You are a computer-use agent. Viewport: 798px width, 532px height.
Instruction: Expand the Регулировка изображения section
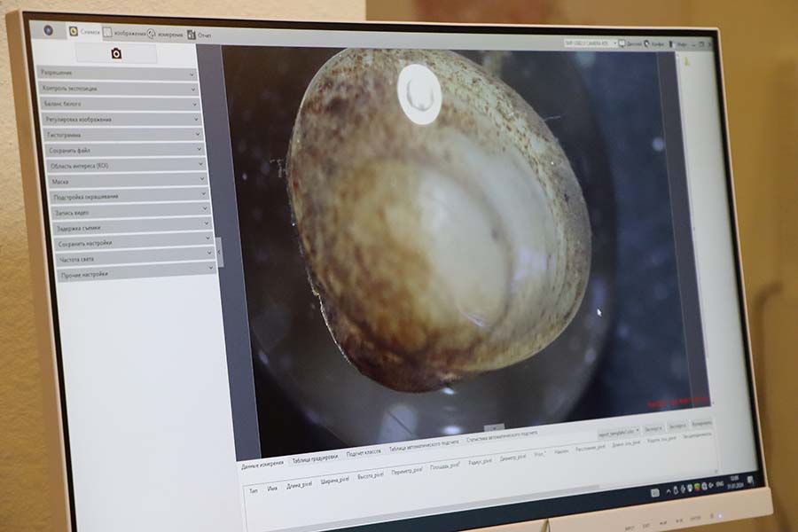tap(122, 120)
